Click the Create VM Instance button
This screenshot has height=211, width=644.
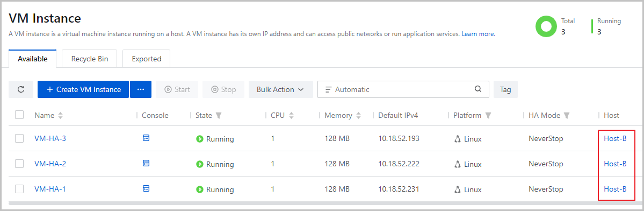[83, 89]
